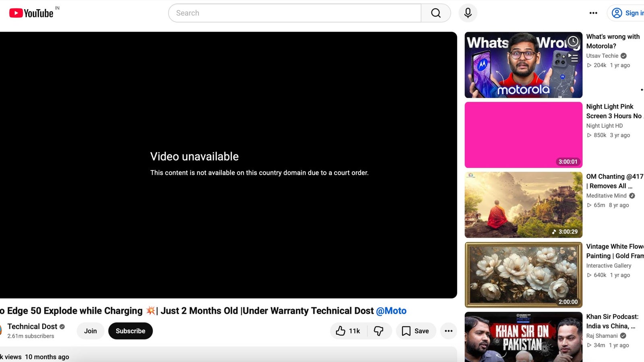Viewport: 644px width, 362px height.
Task: Open the Night Light HD channel name
Action: point(604,126)
